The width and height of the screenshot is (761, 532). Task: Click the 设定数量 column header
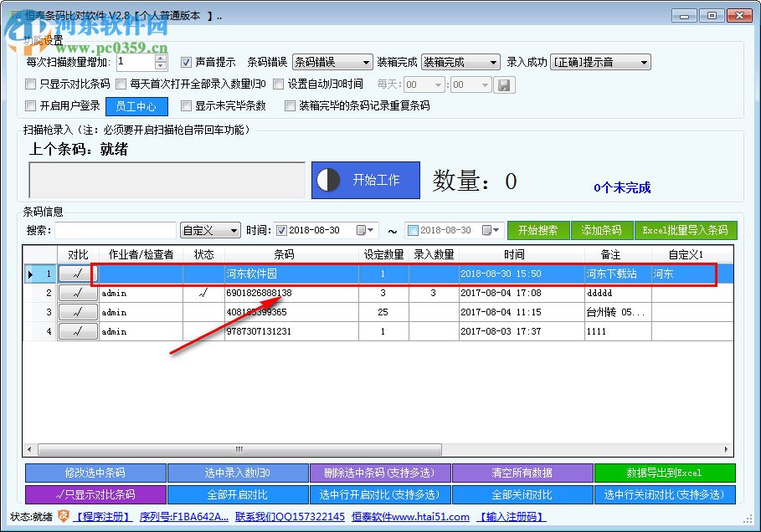click(383, 254)
